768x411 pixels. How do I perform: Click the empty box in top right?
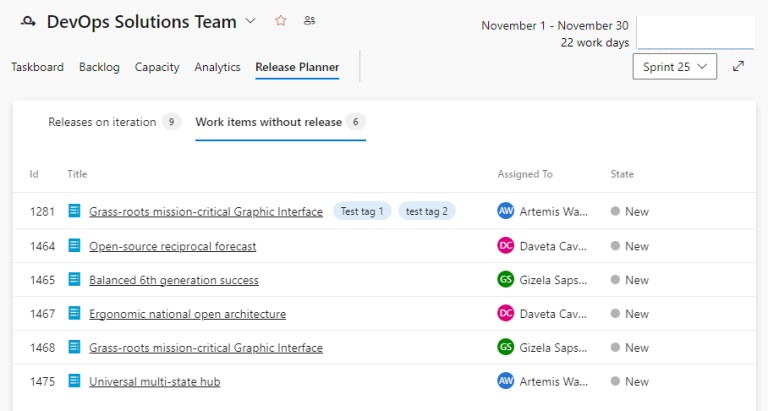point(695,32)
